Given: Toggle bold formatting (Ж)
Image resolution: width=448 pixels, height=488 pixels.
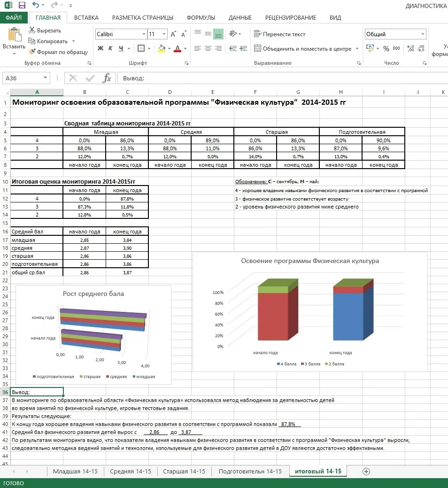Looking at the screenshot, I should click(x=100, y=48).
